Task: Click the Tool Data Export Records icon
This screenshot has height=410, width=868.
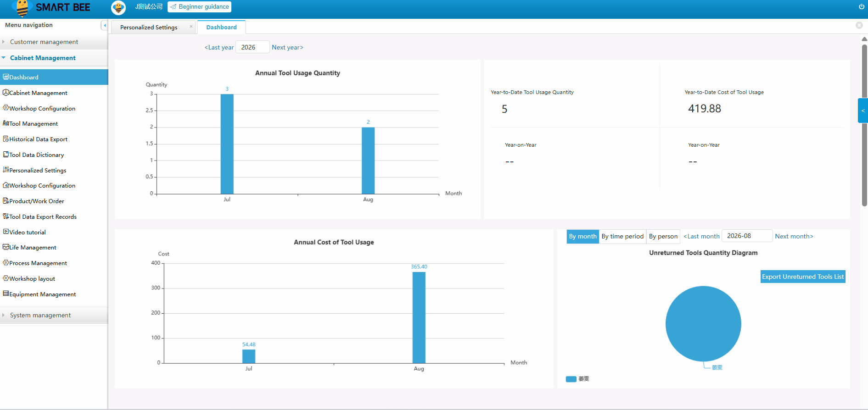Action: tap(6, 216)
